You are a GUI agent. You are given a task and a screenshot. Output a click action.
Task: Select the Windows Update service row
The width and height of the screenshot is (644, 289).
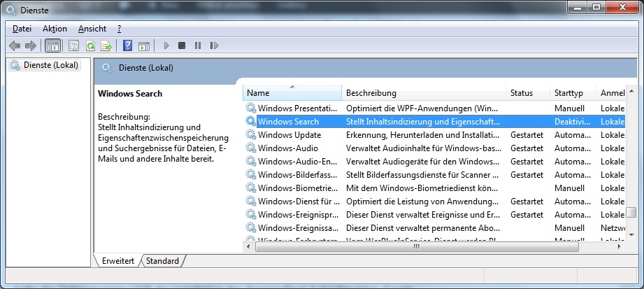click(x=289, y=134)
